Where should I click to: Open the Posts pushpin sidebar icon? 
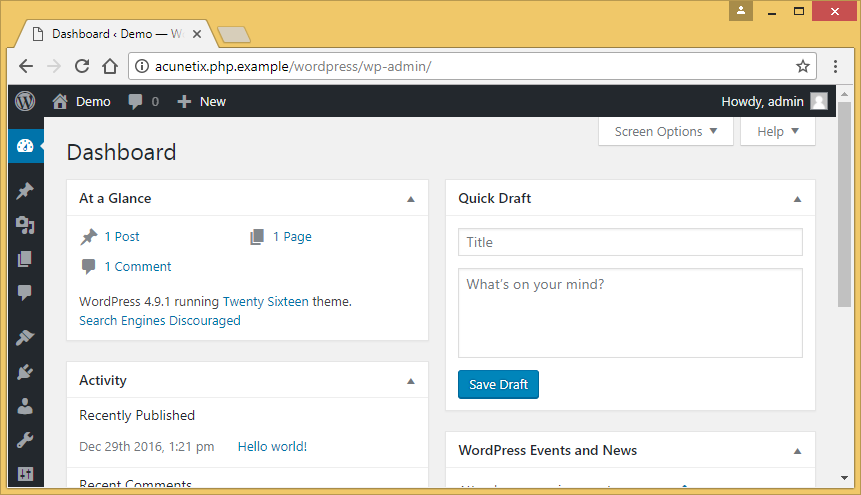click(x=25, y=191)
